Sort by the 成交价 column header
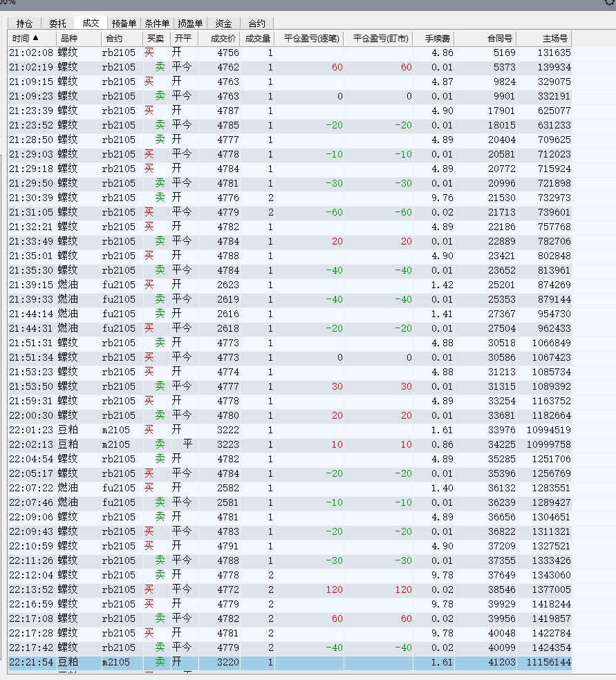 click(219, 39)
